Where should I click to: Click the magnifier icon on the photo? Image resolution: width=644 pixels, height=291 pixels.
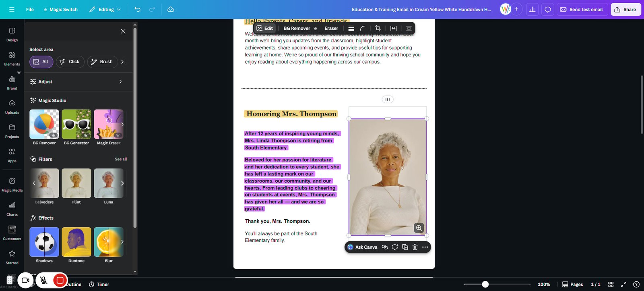[419, 228]
